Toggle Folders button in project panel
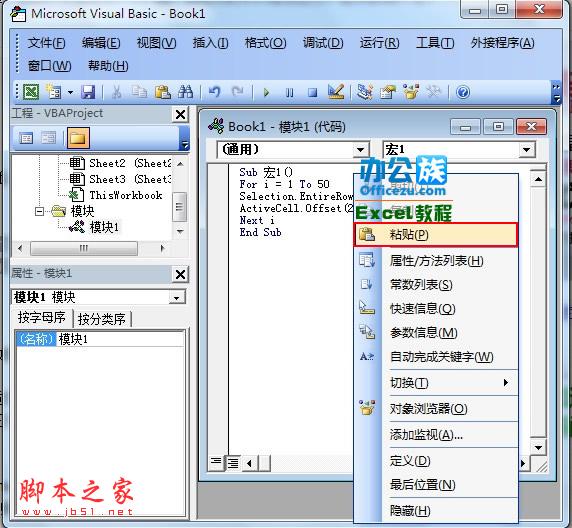Image resolution: width=572 pixels, height=528 pixels. 78,138
